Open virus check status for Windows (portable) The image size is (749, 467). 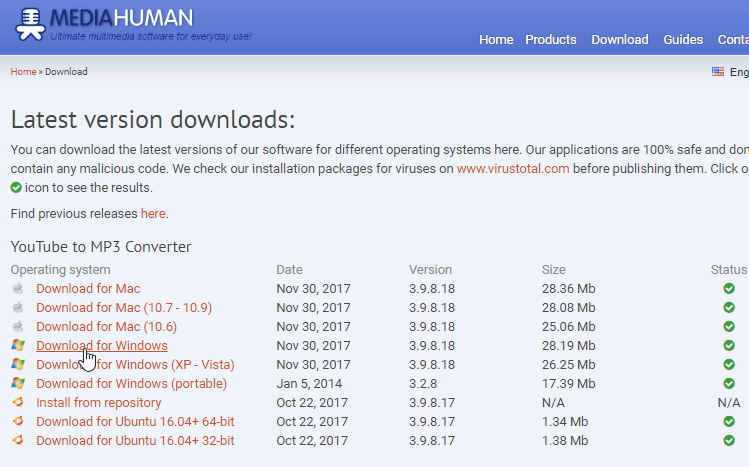[728, 383]
